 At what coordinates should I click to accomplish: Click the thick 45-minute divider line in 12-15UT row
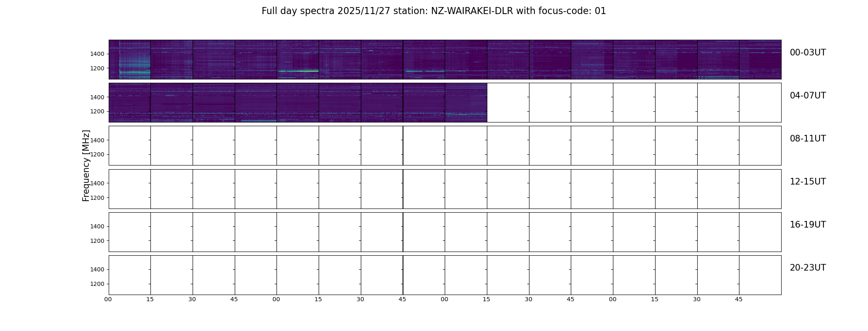coord(403,189)
